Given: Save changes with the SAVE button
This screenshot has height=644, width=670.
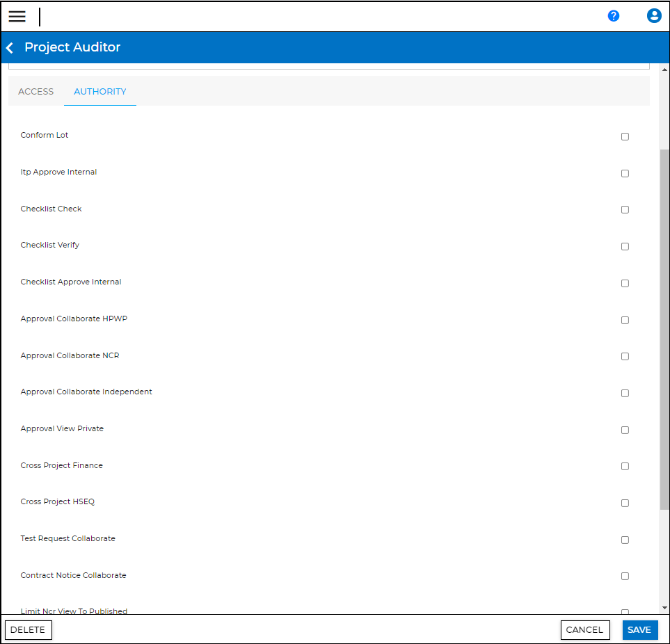Looking at the screenshot, I should click(639, 630).
